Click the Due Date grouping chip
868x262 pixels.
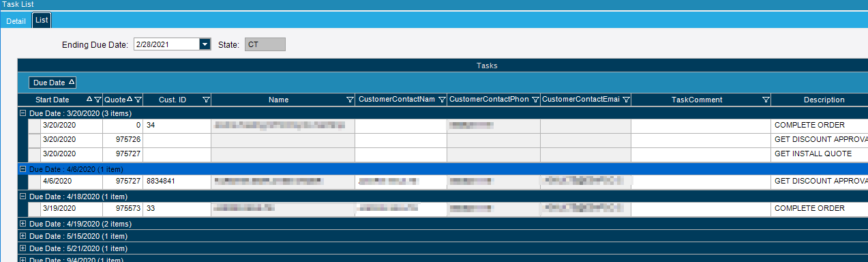pyautogui.click(x=53, y=83)
